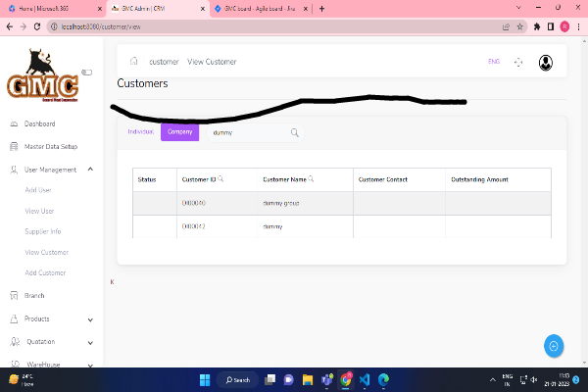Click the ENG language selector
The width and height of the screenshot is (588, 392).
[x=493, y=62]
